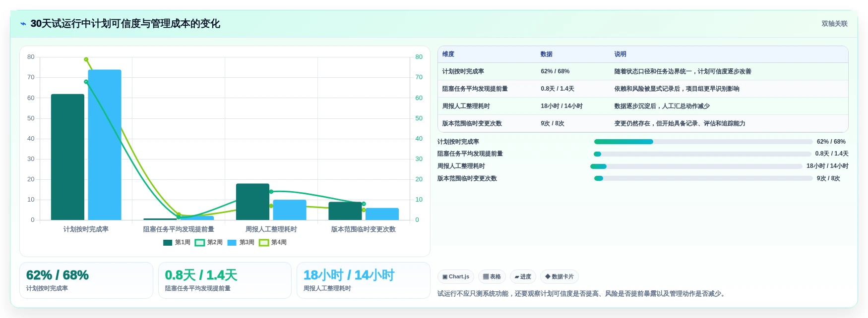Click the blue 版本范围临时变更次数 bar

click(x=382, y=214)
